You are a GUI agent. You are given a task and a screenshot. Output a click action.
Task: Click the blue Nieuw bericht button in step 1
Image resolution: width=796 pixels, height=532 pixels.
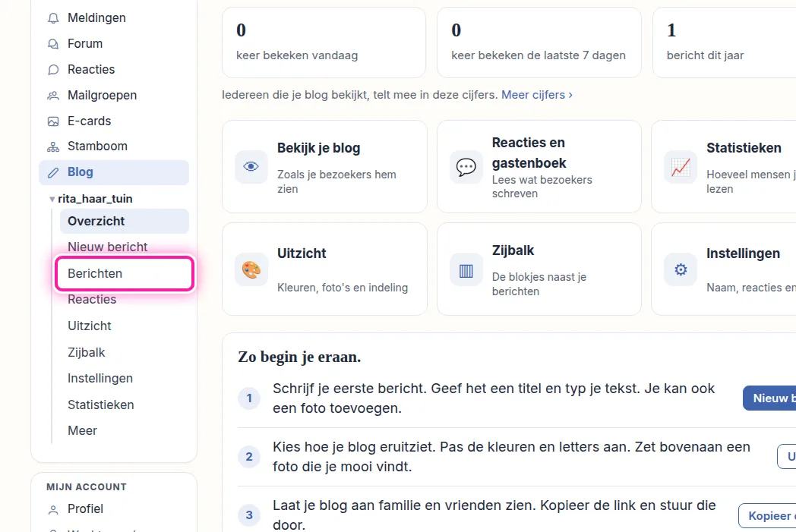[769, 398]
